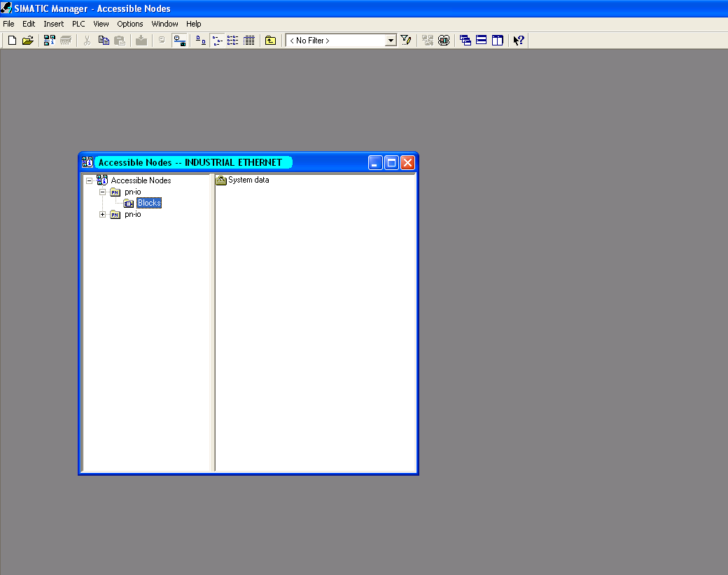The image size is (728, 575).
Task: Click the System data folder icon
Action: pyautogui.click(x=221, y=180)
